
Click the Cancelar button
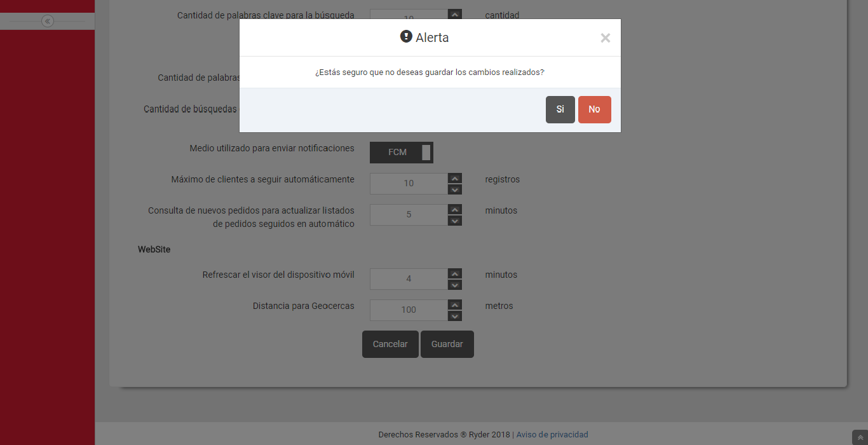pos(390,344)
